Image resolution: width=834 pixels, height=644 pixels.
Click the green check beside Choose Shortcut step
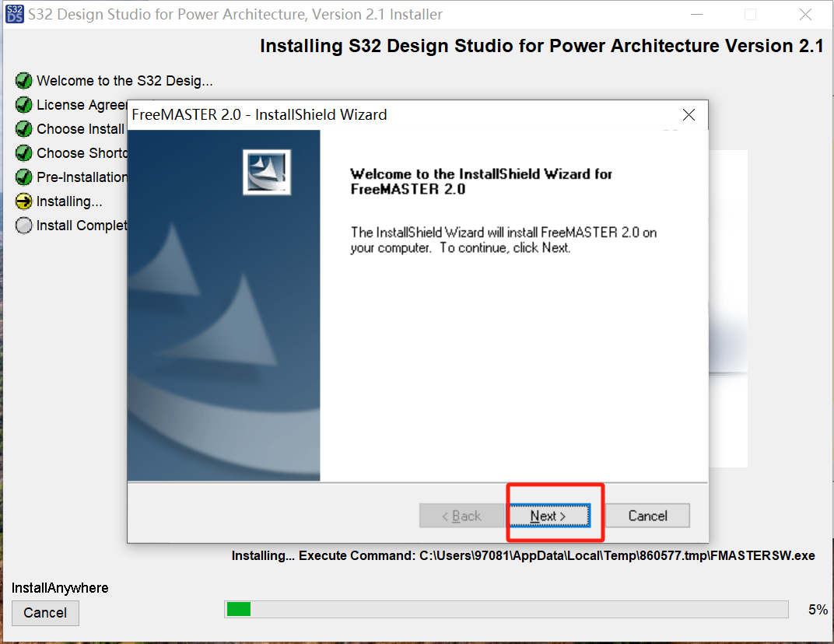pyautogui.click(x=23, y=153)
